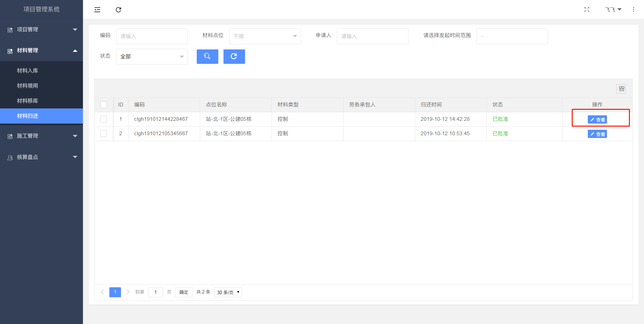Click 已批准 status in row 1
This screenshot has width=644, height=324.
(x=500, y=119)
